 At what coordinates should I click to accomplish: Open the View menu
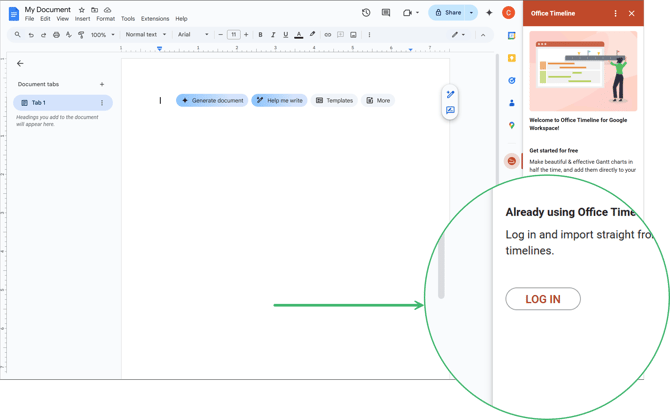63,19
